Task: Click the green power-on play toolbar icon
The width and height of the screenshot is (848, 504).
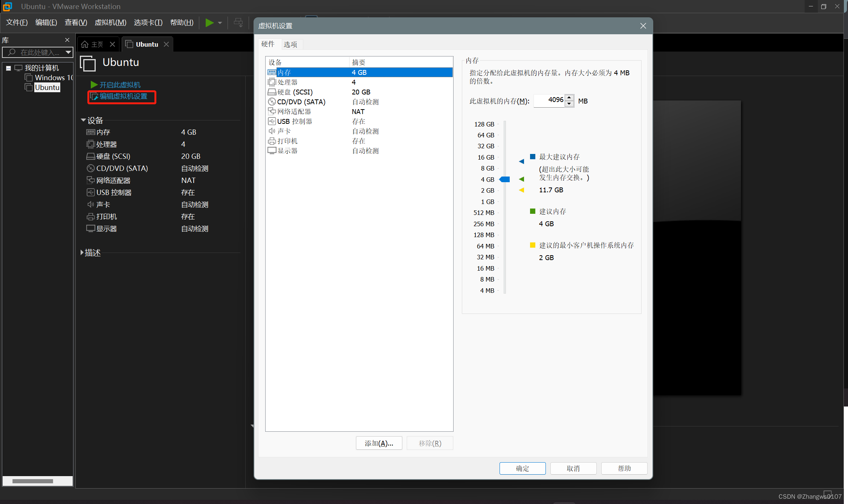Action: pyautogui.click(x=209, y=23)
